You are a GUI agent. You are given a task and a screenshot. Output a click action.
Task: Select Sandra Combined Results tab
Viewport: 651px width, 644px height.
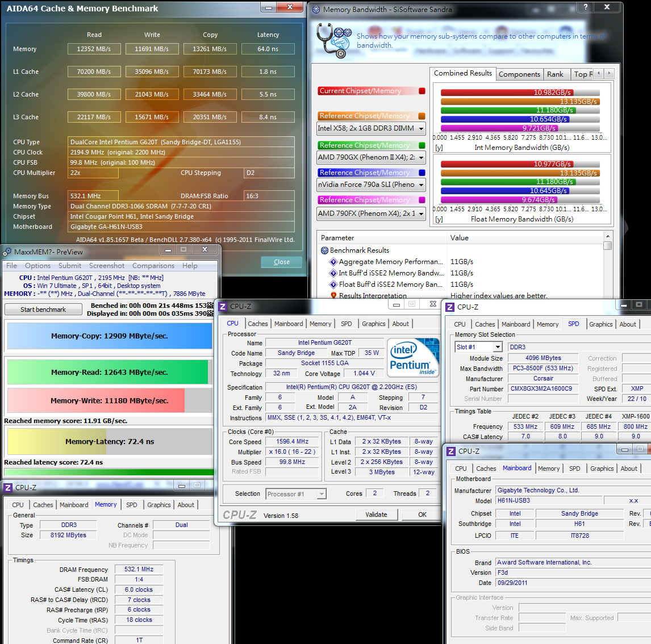pos(463,73)
